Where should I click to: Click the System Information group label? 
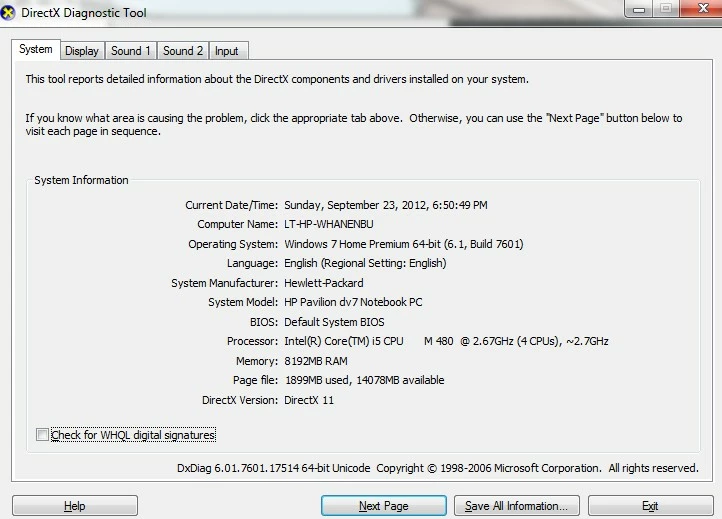82,180
